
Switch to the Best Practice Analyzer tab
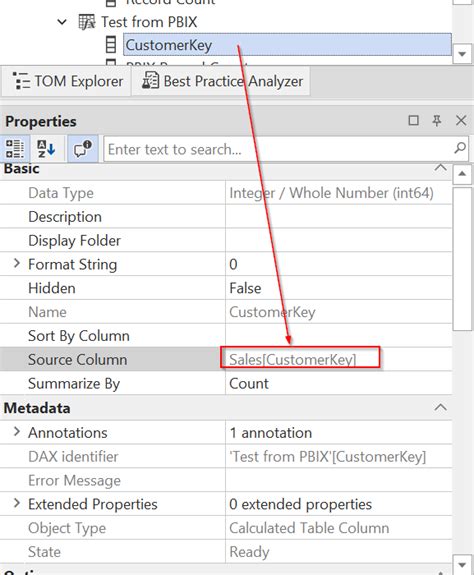pyautogui.click(x=221, y=81)
